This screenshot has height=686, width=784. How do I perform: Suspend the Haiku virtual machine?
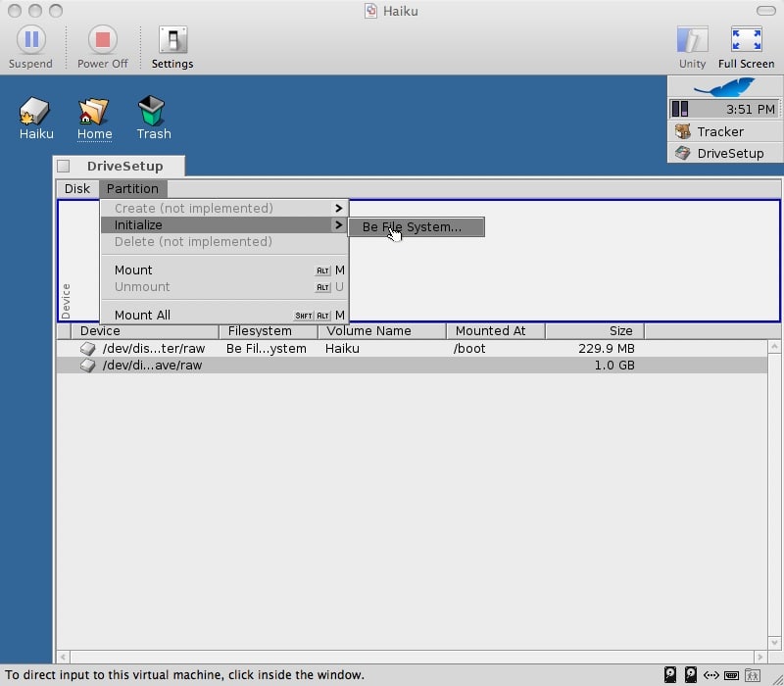click(x=31, y=46)
